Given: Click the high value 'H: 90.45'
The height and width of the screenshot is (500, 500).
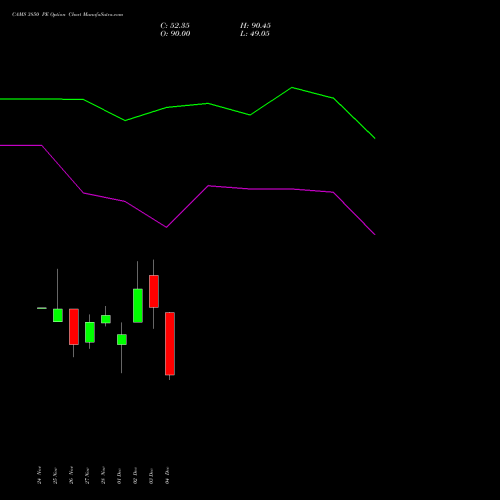Looking at the screenshot, I should coord(255,26).
